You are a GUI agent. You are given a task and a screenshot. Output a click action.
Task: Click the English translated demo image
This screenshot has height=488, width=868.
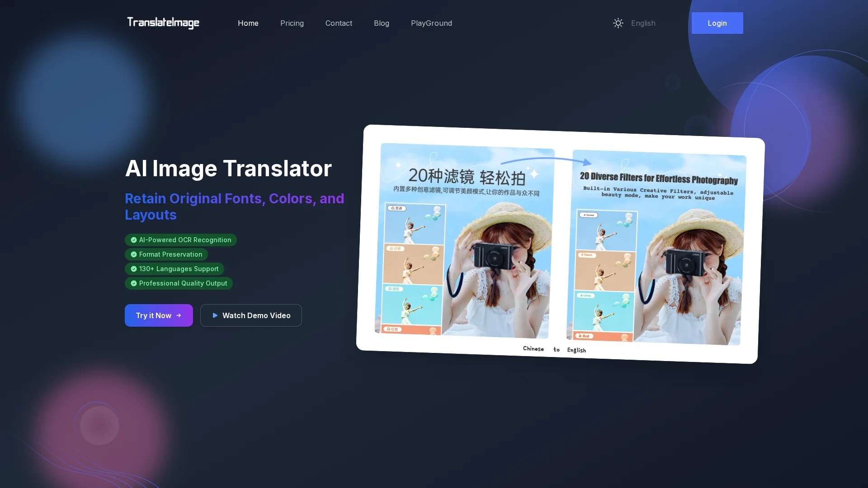point(656,248)
